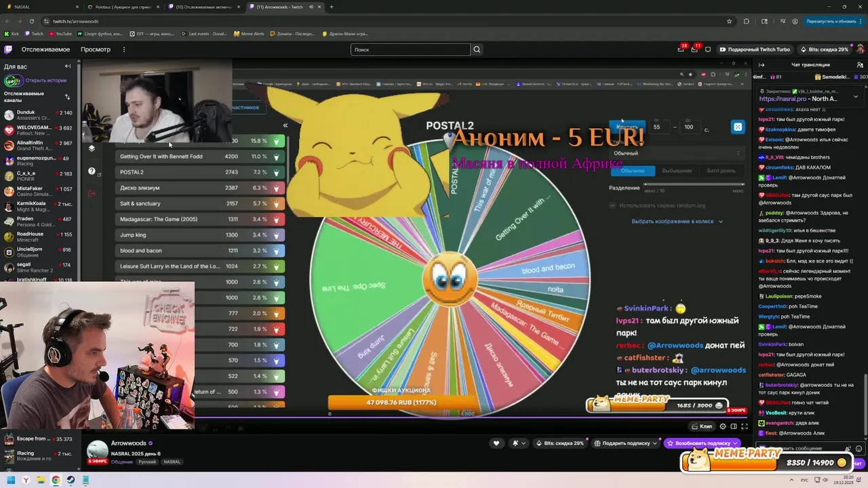Enter fullscreen on the video player
Viewport: 868px width, 488px height.
(x=744, y=426)
